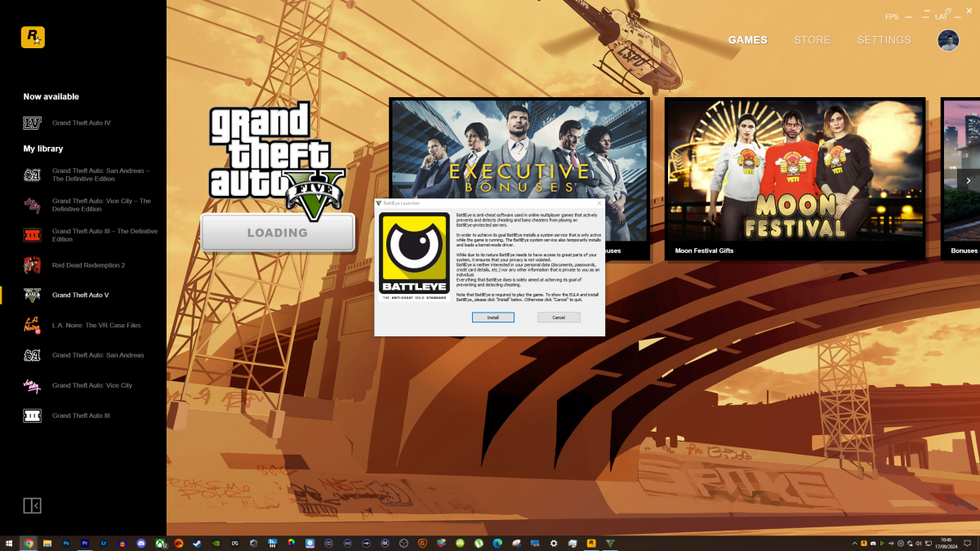Open Microsoft Edge from taskbar
Screen dimensions: 980x551
coord(497,543)
